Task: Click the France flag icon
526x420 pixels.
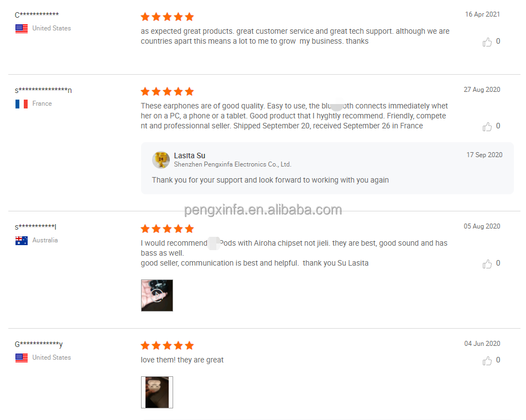Action: 22,103
